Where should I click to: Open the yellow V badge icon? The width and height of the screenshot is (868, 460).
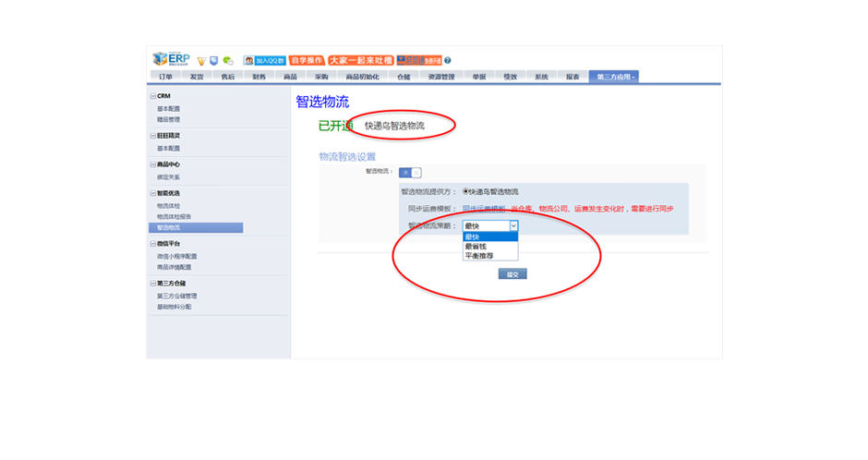pos(201,61)
